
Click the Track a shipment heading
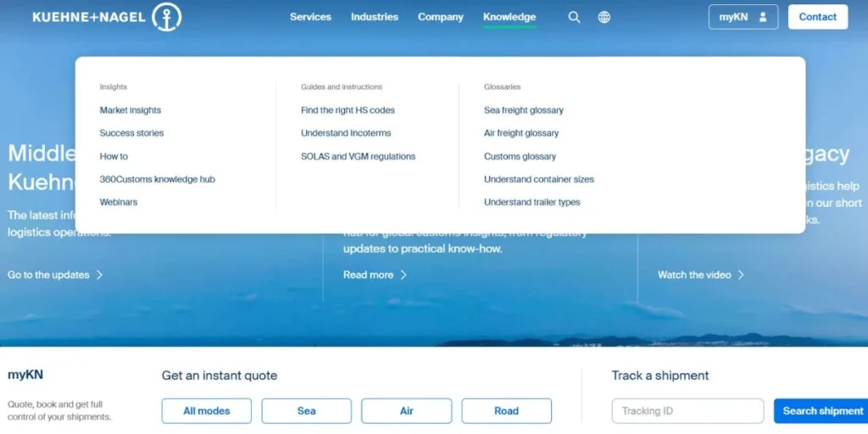click(659, 376)
